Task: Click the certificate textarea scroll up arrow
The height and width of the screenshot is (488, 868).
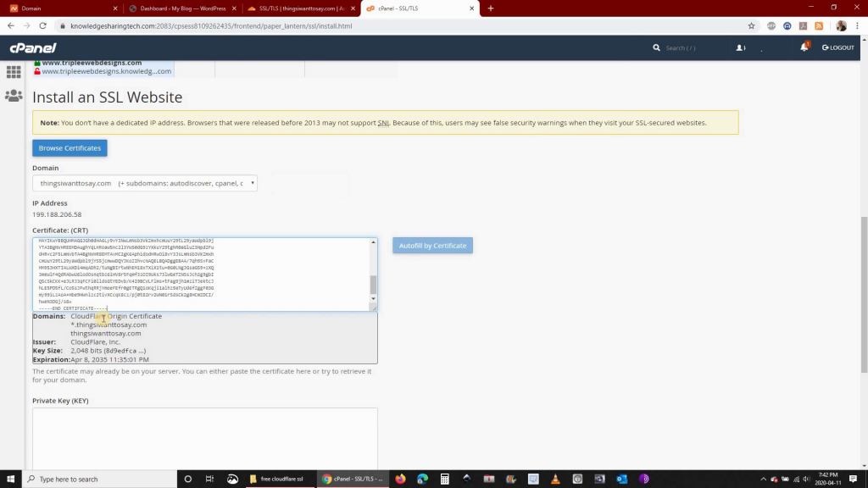Action: 373,242
